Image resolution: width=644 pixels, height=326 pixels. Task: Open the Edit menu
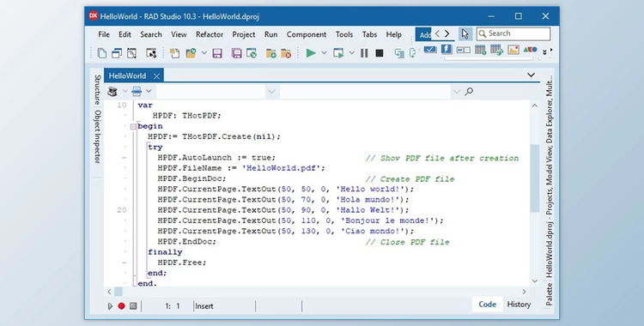click(125, 34)
